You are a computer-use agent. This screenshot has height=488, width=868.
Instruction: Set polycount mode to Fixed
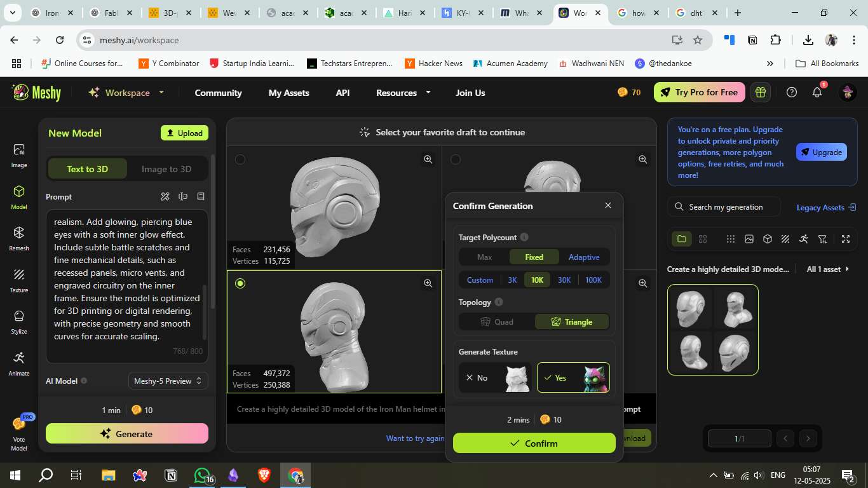(x=534, y=257)
